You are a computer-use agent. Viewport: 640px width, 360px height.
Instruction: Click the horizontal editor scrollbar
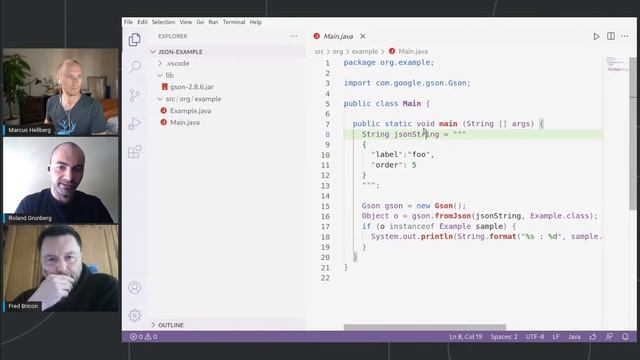tap(424, 327)
